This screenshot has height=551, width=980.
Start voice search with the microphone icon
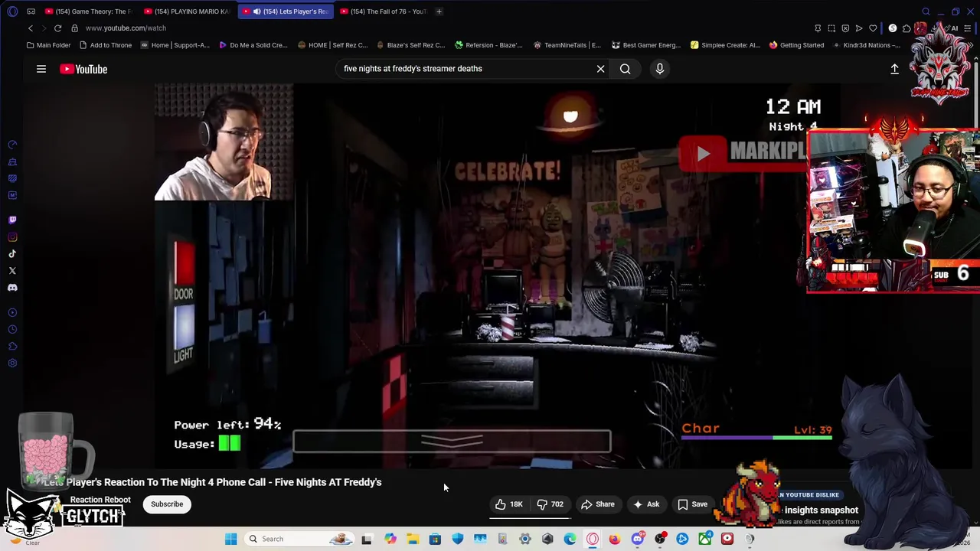point(660,69)
